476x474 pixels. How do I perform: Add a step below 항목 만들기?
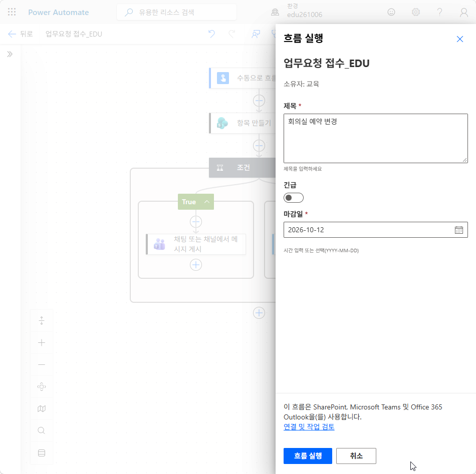click(259, 146)
